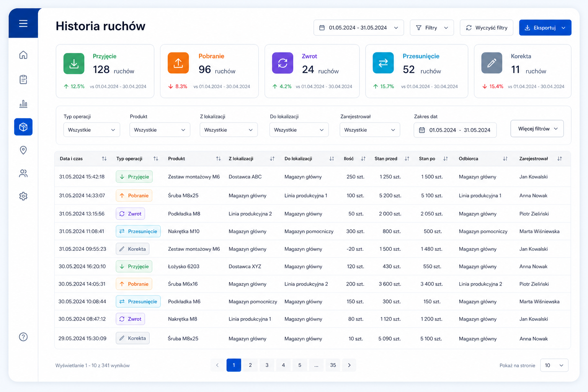Screen dimensions: 588x392
Task: Click the Nakrętka M10 product cell
Action: coord(184,231)
